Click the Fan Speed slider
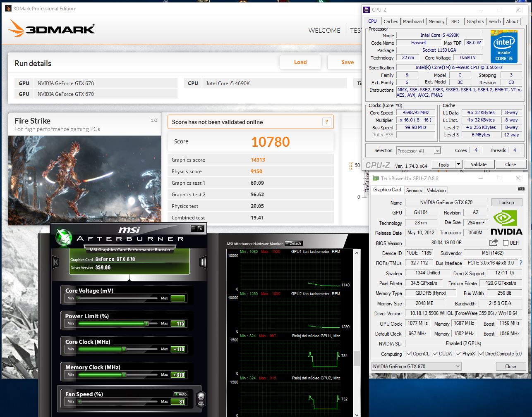This screenshot has height=417, width=532. click(118, 402)
